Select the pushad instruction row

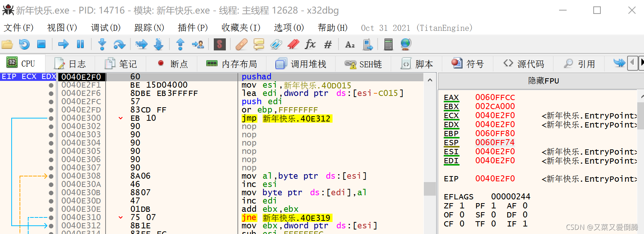(x=241, y=77)
